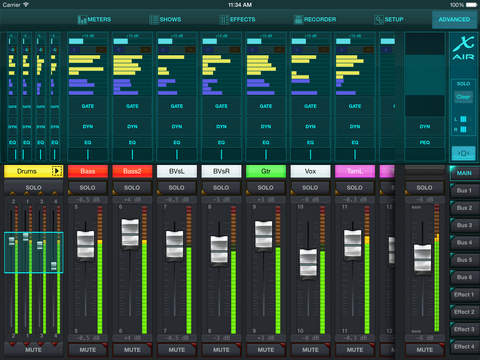This screenshot has height=360, width=480.
Task: Clear all solos with Clear button
Action: point(463,97)
